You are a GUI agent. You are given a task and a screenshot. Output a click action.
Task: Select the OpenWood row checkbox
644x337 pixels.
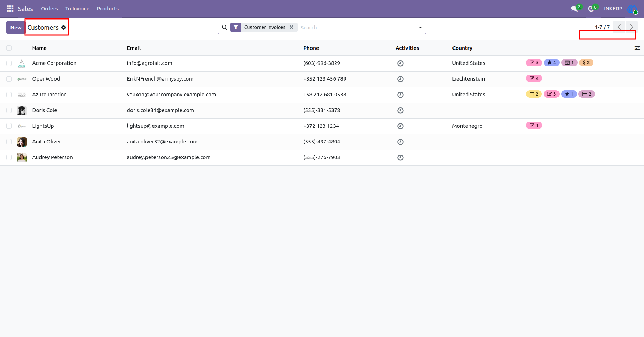tap(9, 79)
